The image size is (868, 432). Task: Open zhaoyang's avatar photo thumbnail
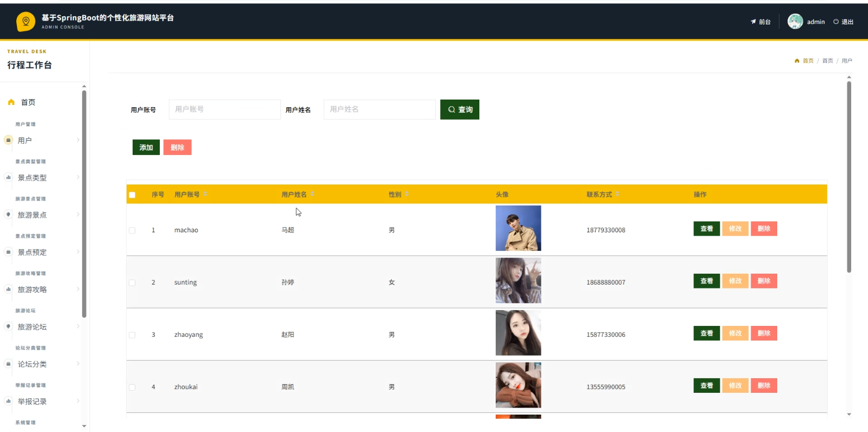pyautogui.click(x=519, y=332)
